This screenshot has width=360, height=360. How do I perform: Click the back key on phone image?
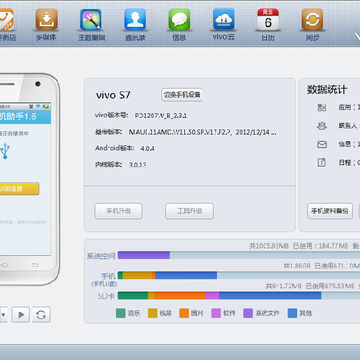point(35,265)
